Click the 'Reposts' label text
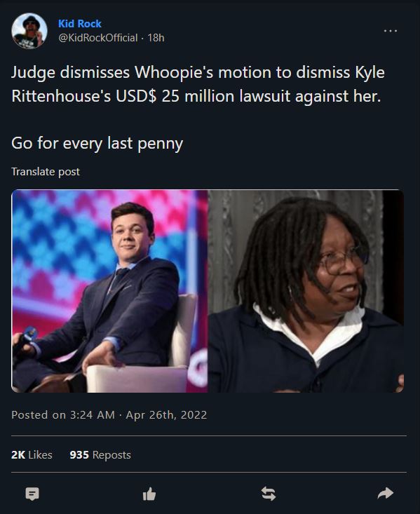The height and width of the screenshot is (514, 420). coord(111,454)
